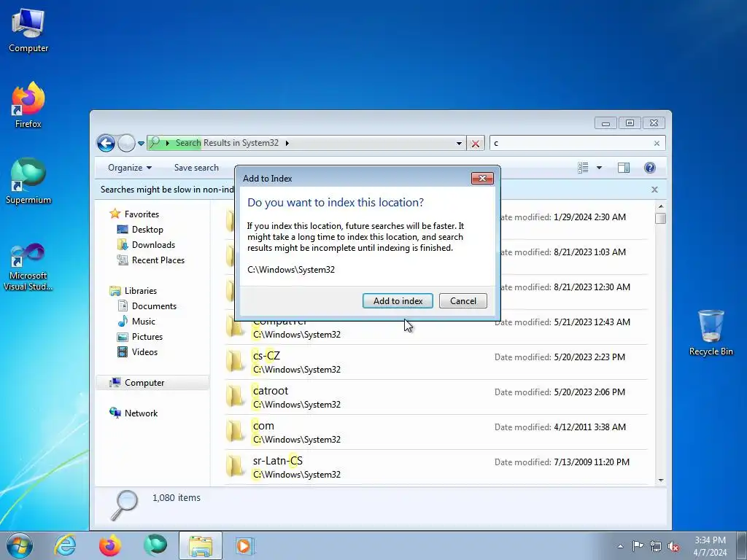This screenshot has width=747, height=560.
Task: Confirm with the Add to index button
Action: [x=398, y=301]
